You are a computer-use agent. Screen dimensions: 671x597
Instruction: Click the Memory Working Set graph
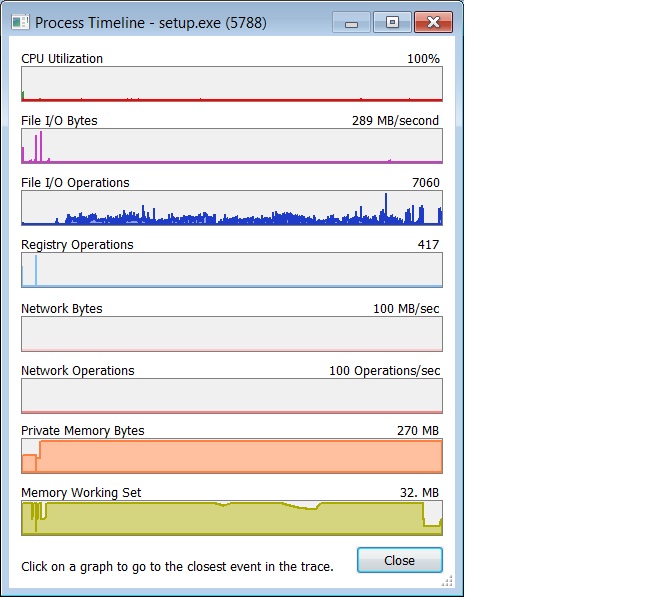point(232,518)
